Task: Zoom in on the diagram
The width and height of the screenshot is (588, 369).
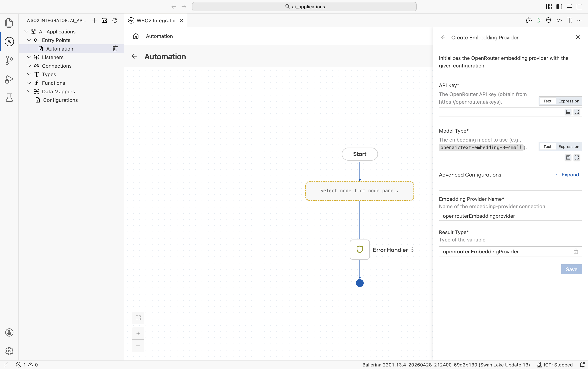Action: coord(138,333)
